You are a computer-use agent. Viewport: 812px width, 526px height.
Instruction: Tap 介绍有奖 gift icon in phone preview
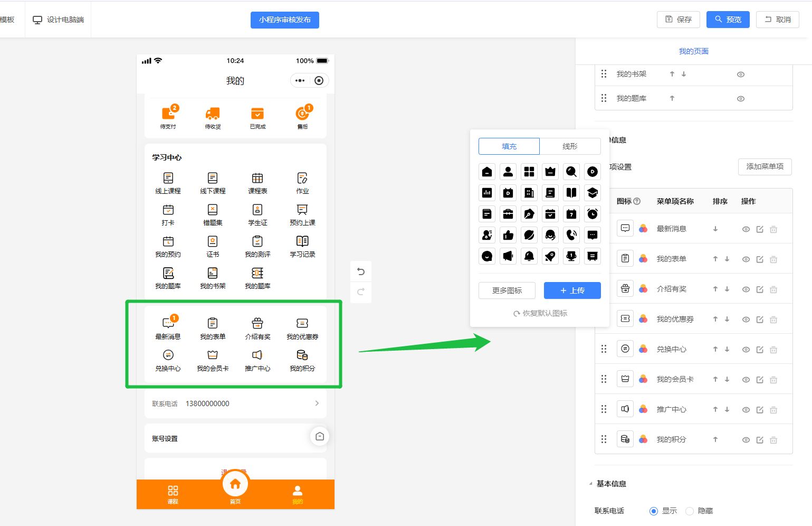tap(257, 328)
